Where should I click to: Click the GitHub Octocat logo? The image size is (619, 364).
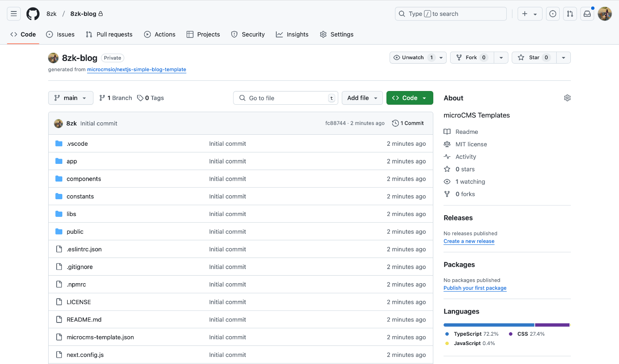pos(33,14)
